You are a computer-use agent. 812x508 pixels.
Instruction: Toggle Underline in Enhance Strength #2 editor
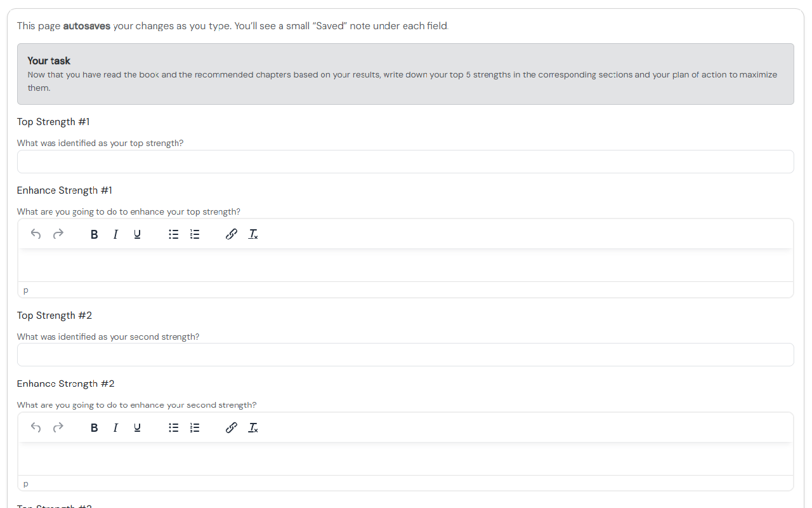[x=137, y=428]
